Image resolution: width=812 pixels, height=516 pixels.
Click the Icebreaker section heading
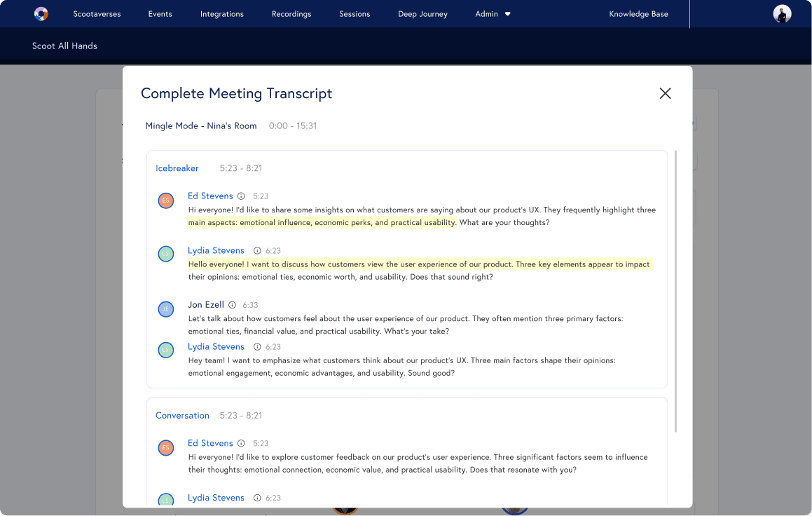[x=177, y=168]
